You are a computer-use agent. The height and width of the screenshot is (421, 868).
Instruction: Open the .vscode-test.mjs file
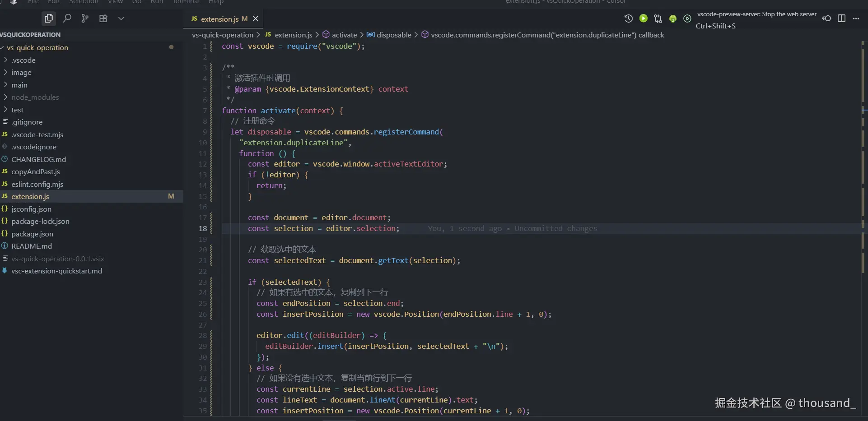pos(92,134)
